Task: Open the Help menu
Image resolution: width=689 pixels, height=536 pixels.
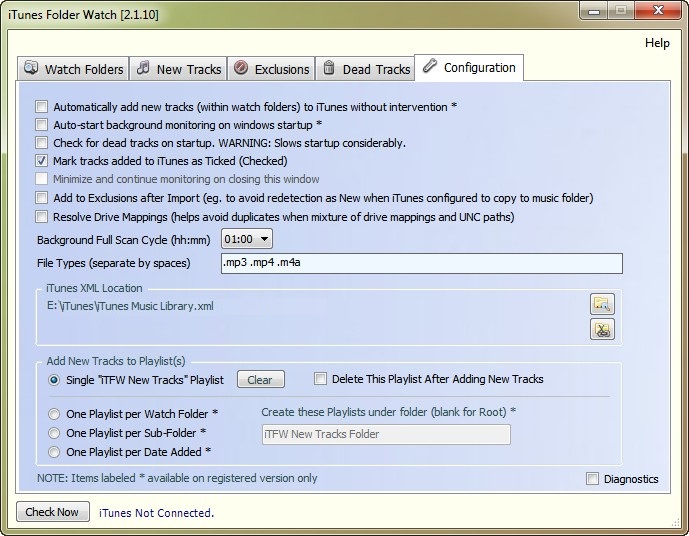Action: (x=657, y=43)
